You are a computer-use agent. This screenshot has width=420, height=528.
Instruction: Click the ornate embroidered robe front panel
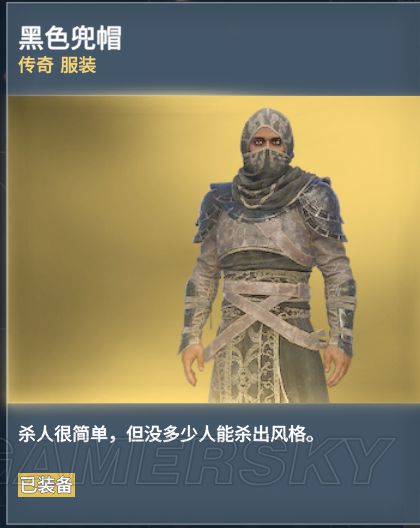point(248,365)
